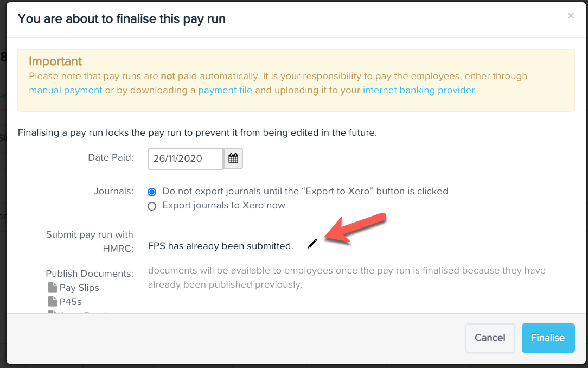This screenshot has height=368, width=588.
Task: Click the Cancel button
Action: [x=489, y=338]
